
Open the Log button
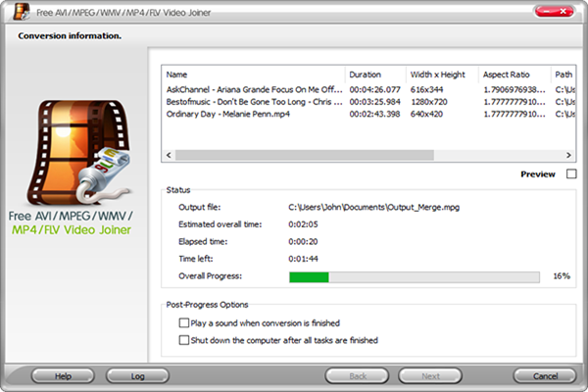tap(137, 375)
